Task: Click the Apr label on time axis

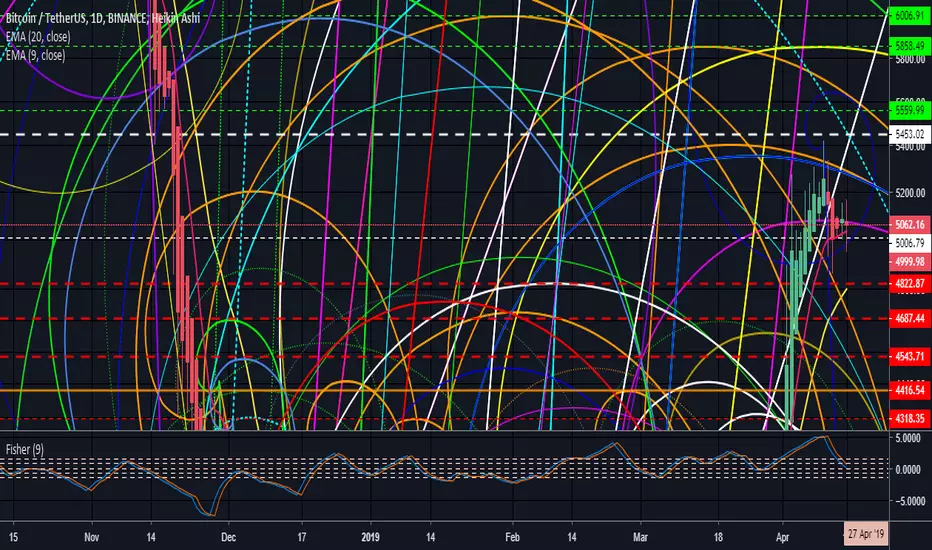Action: pos(782,538)
